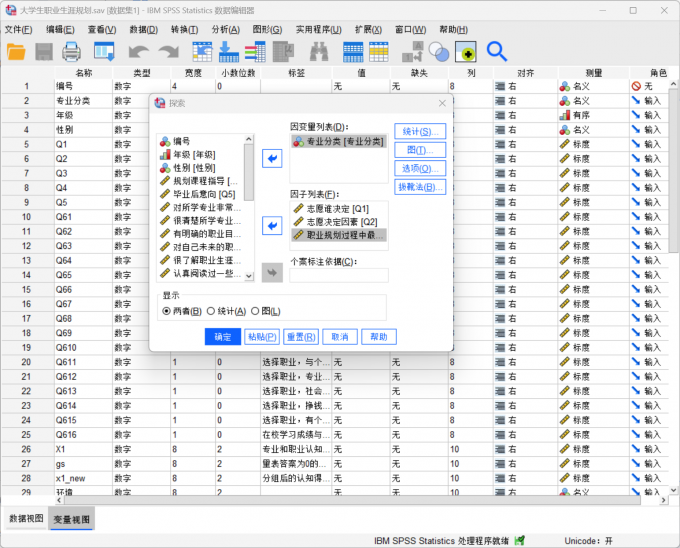The height and width of the screenshot is (548, 680).
Task: Move variable into dependent list arrow
Action: point(272,158)
